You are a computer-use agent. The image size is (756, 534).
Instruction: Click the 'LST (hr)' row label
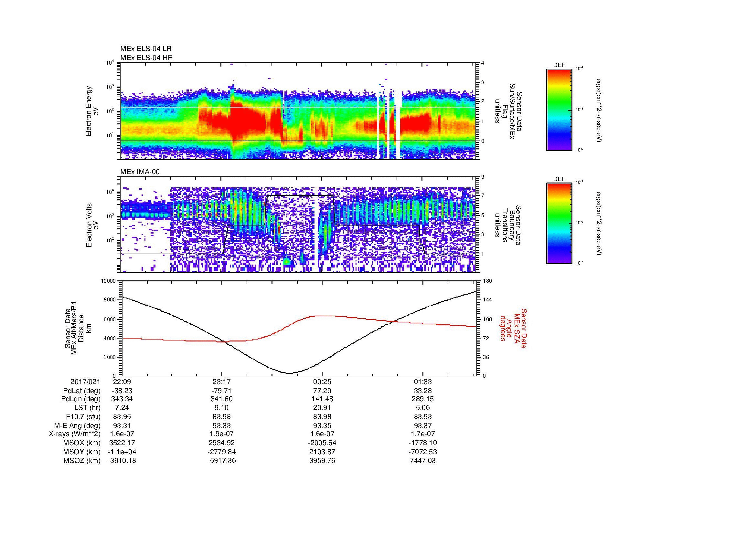(x=87, y=408)
